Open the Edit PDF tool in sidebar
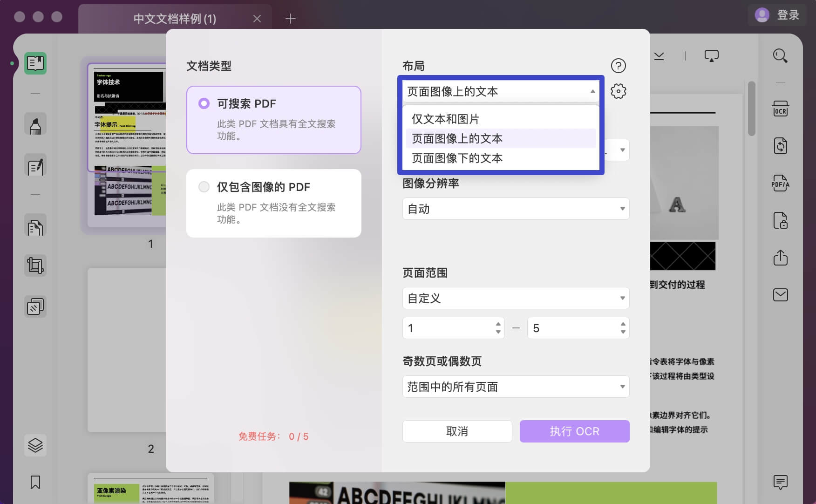 [x=35, y=165]
